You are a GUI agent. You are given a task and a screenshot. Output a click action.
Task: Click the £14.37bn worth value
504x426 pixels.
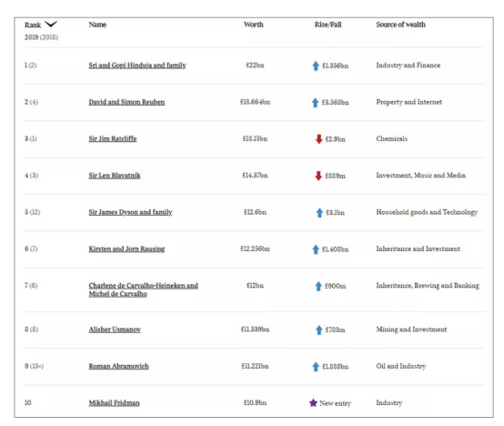pyautogui.click(x=255, y=175)
